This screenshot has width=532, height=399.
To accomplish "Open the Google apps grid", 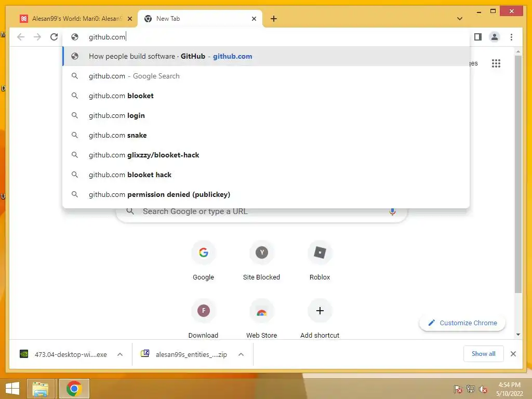I will tap(496, 63).
